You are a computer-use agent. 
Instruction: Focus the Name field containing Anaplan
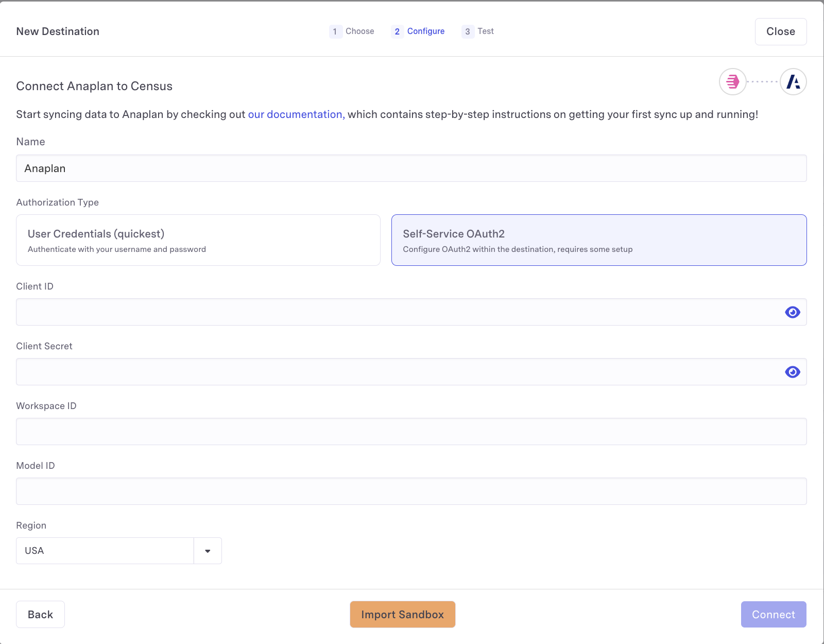(411, 168)
